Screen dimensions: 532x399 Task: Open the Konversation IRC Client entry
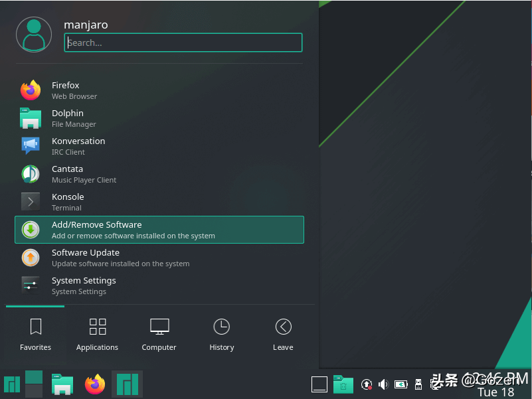click(159, 146)
